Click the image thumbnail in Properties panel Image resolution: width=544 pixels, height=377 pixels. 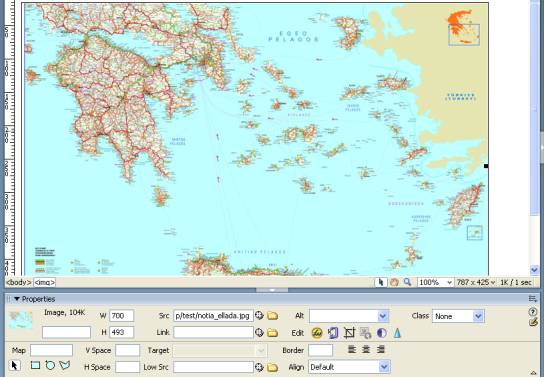21,320
